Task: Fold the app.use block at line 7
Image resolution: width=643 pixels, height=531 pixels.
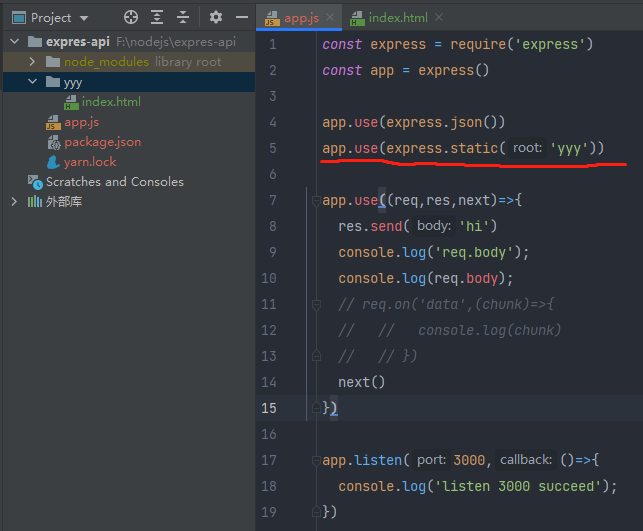Action: pyautogui.click(x=316, y=201)
